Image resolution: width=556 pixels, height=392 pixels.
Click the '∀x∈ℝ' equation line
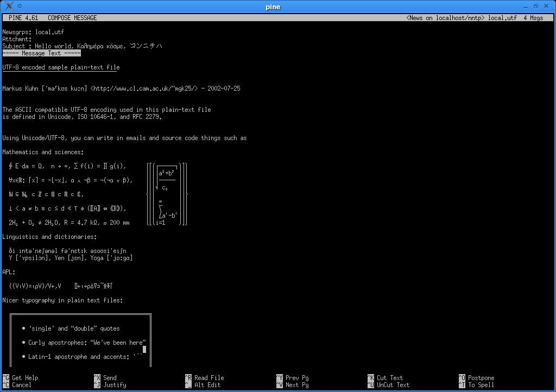[71, 180]
